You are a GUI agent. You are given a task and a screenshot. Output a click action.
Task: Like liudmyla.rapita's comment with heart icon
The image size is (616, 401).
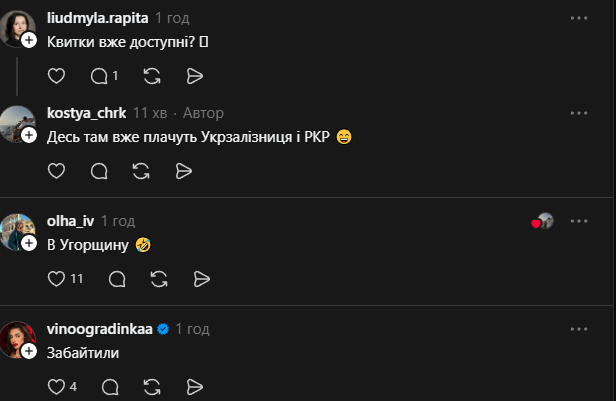57,76
